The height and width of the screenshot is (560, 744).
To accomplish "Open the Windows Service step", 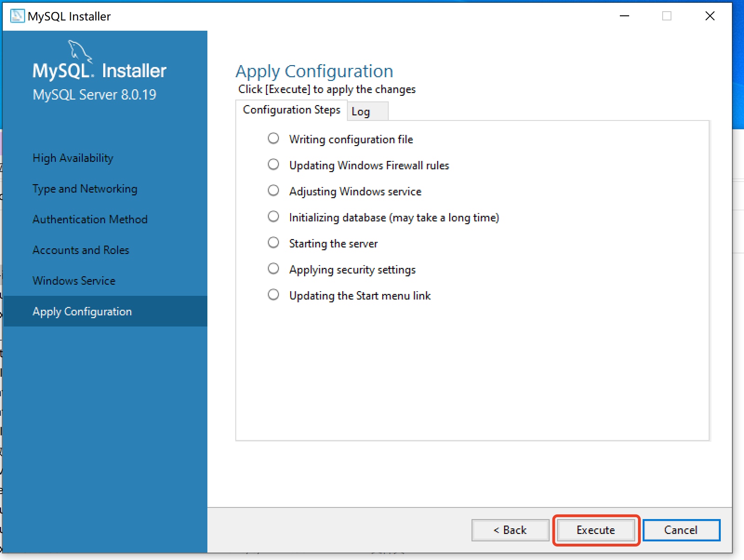I will click(x=74, y=281).
